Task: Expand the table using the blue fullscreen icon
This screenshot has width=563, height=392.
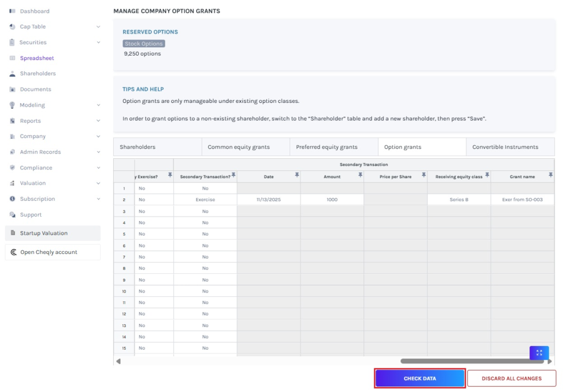Action: [x=539, y=353]
